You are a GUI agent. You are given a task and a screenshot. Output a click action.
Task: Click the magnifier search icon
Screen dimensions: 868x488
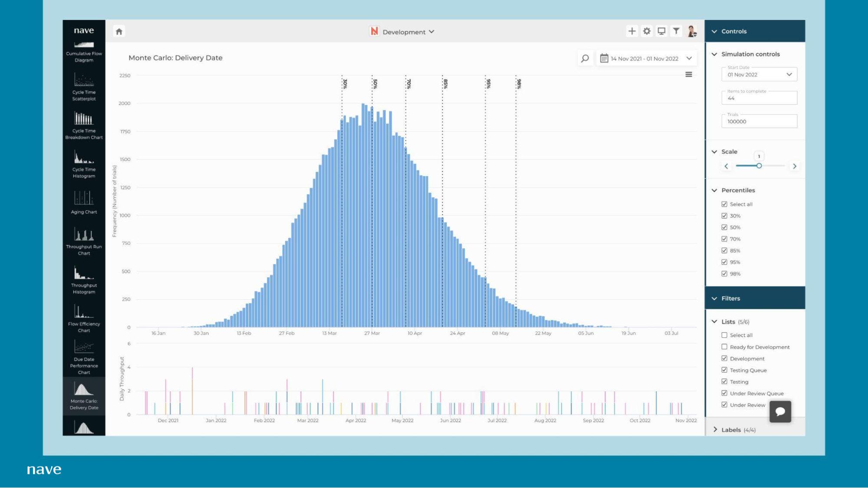tap(585, 58)
